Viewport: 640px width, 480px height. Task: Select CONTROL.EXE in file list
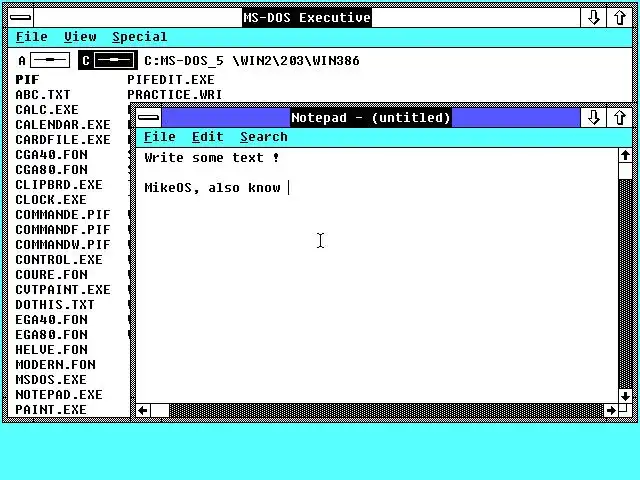59,260
